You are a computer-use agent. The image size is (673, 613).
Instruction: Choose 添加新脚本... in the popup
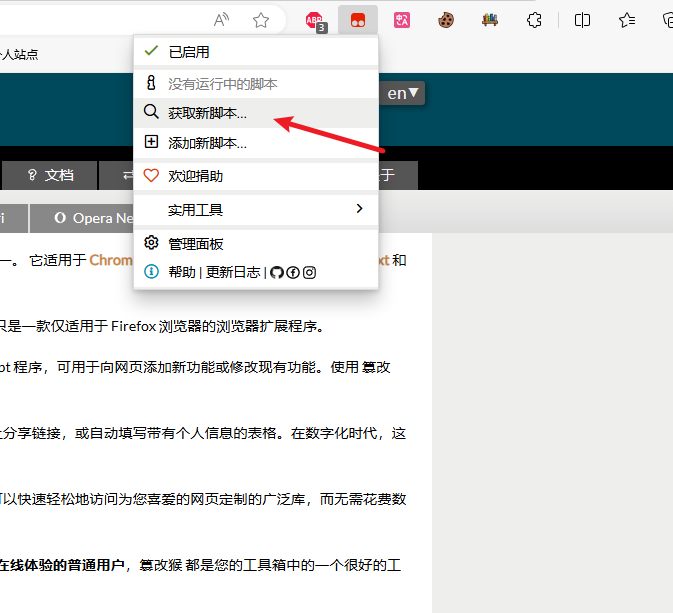[207, 143]
